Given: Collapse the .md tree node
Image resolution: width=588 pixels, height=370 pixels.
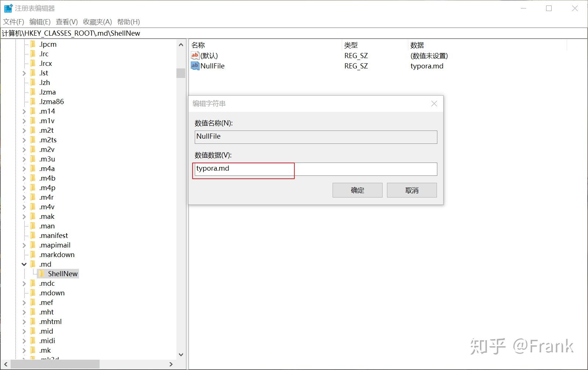Looking at the screenshot, I should pyautogui.click(x=24, y=264).
